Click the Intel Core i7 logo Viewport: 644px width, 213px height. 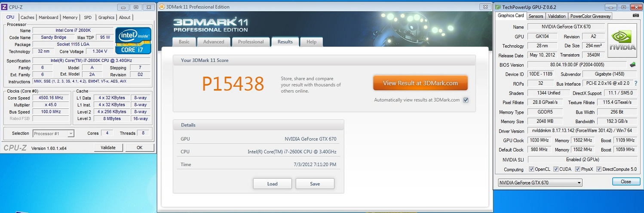[133, 40]
